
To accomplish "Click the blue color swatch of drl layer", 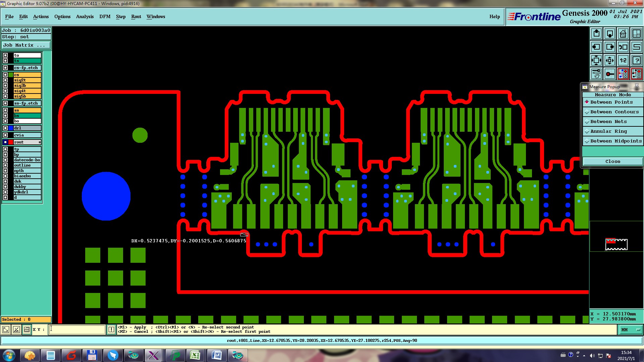I will 11,128.
